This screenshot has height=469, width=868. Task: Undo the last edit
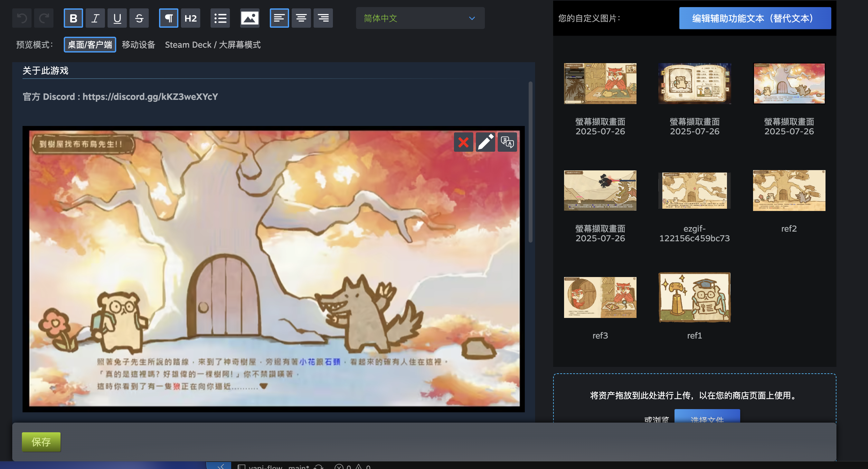click(x=22, y=18)
